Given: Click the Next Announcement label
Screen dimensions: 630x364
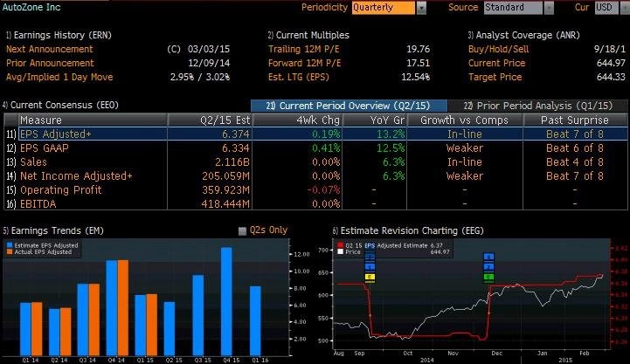Looking at the screenshot, I should pos(50,49).
